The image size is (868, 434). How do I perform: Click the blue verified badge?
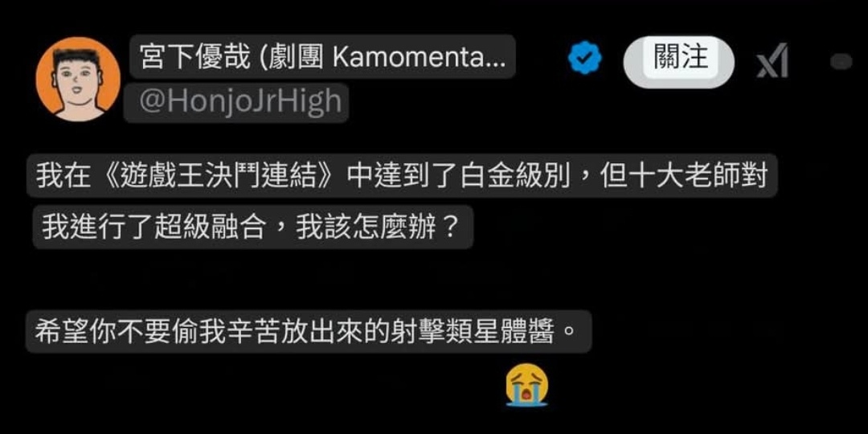point(584,58)
